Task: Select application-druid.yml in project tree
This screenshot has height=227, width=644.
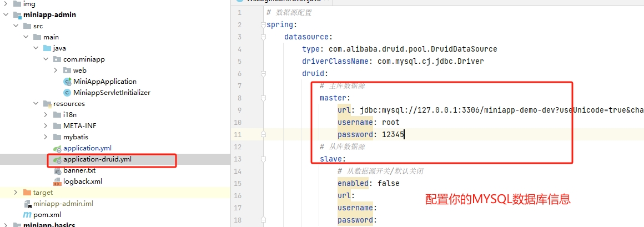Action: pyautogui.click(x=97, y=159)
